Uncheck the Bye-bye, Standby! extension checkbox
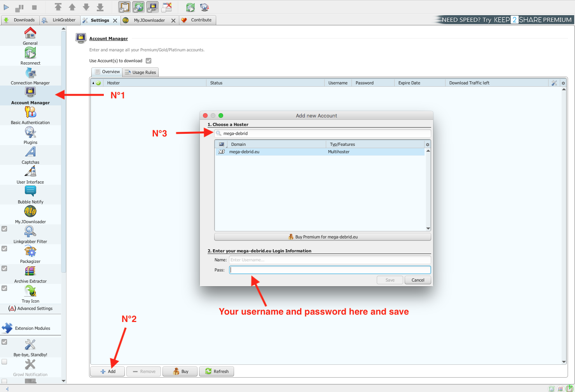This screenshot has width=575, height=392. click(4, 342)
